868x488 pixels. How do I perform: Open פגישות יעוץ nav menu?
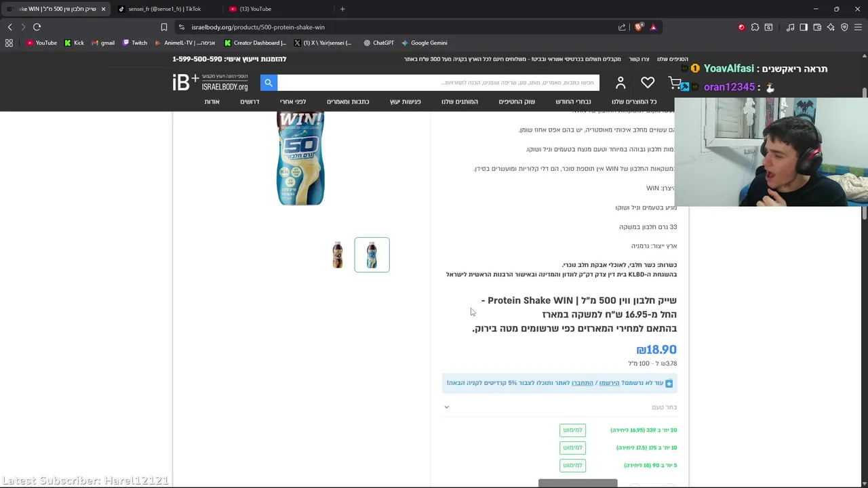405,102
